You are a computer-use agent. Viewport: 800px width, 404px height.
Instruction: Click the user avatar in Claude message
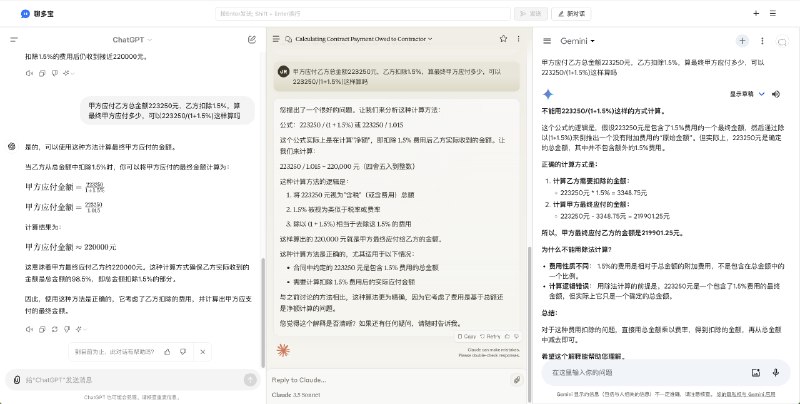coord(284,72)
